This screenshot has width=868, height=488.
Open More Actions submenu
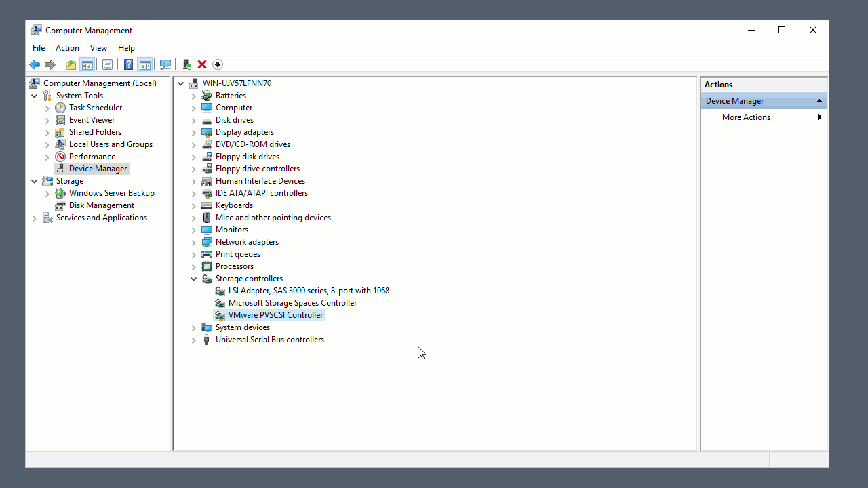(x=746, y=117)
